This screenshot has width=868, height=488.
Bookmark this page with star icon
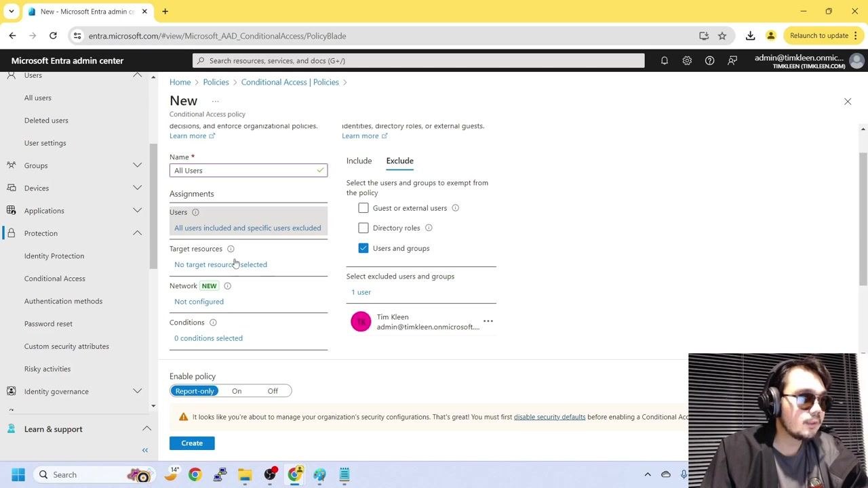pyautogui.click(x=722, y=35)
